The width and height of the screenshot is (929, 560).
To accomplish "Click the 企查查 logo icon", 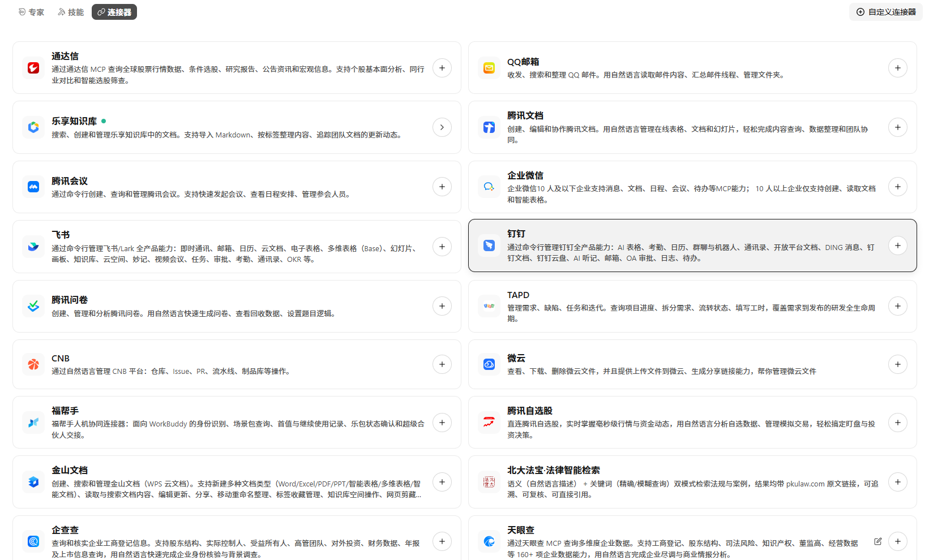I will click(33, 541).
